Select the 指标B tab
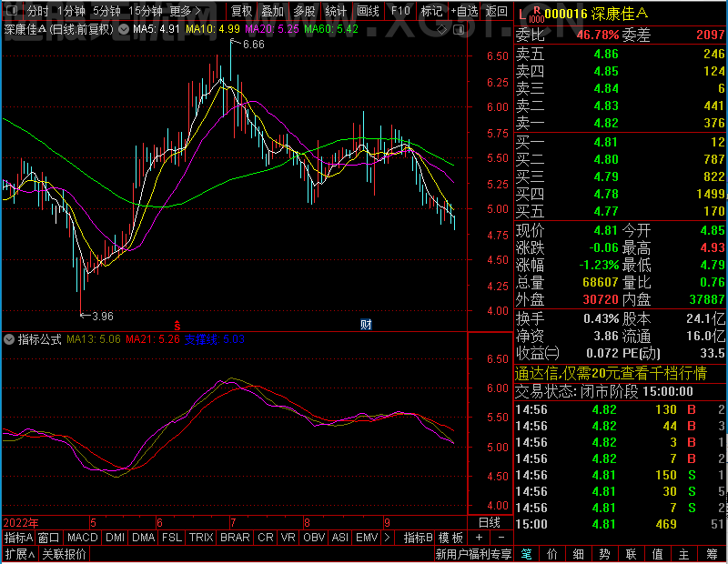The height and width of the screenshot is (564, 728). point(419,538)
